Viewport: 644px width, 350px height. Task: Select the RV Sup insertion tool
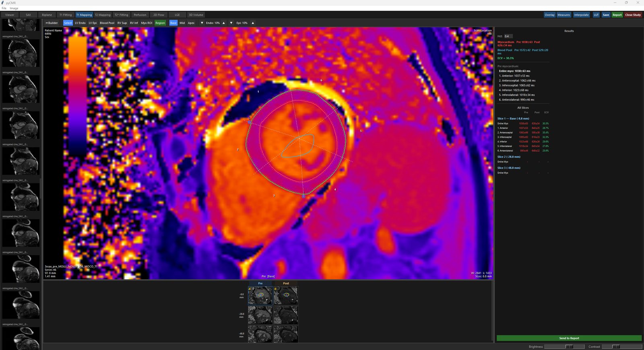(122, 23)
